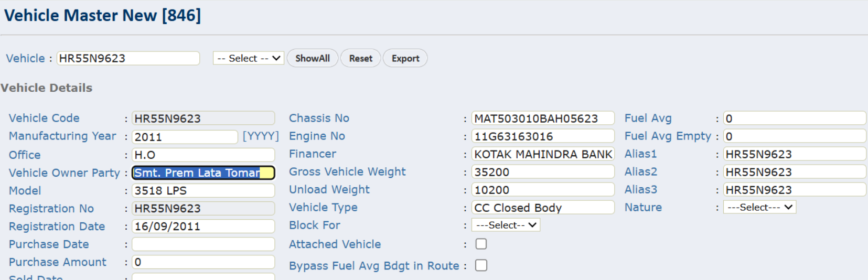The width and height of the screenshot is (868, 280).
Task: Select the Vehicle Owner Party field
Action: tap(203, 173)
